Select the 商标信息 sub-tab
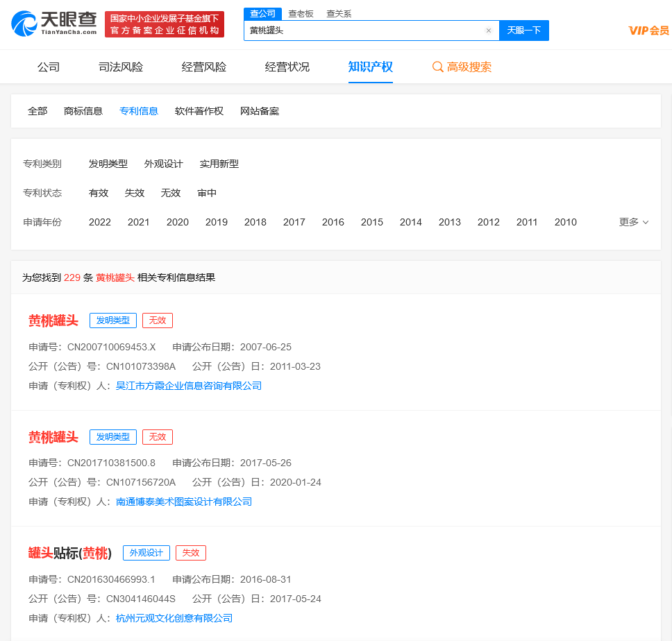Screen dimensions: 672x641 tap(83, 111)
